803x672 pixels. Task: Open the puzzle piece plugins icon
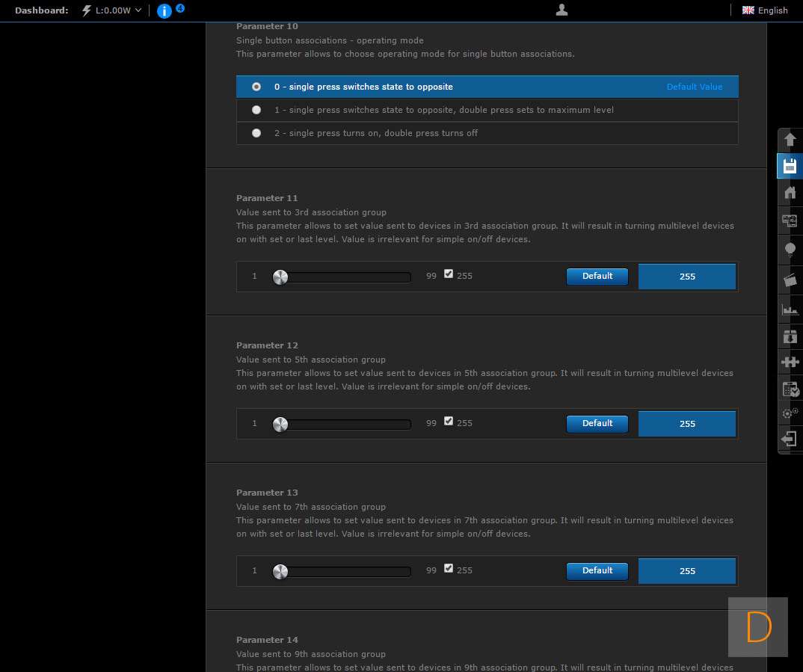tap(790, 362)
